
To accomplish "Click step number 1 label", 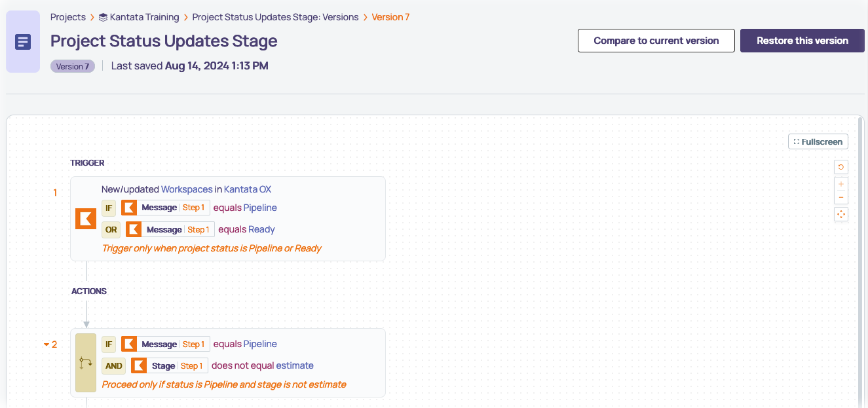I will point(55,193).
